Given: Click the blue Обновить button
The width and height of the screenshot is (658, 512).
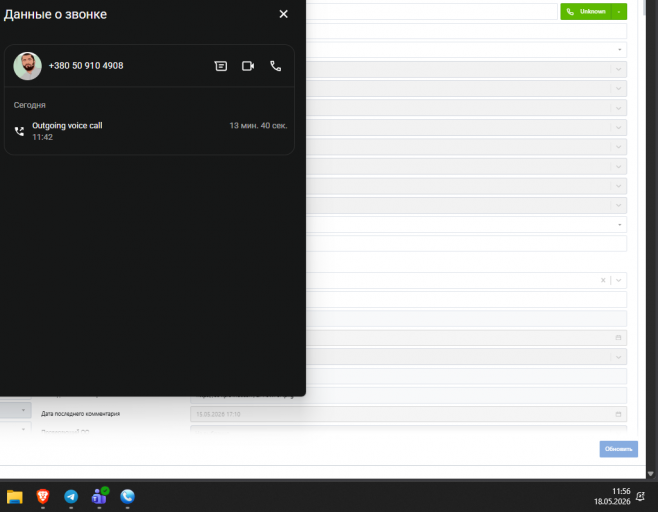Looking at the screenshot, I should (x=619, y=449).
